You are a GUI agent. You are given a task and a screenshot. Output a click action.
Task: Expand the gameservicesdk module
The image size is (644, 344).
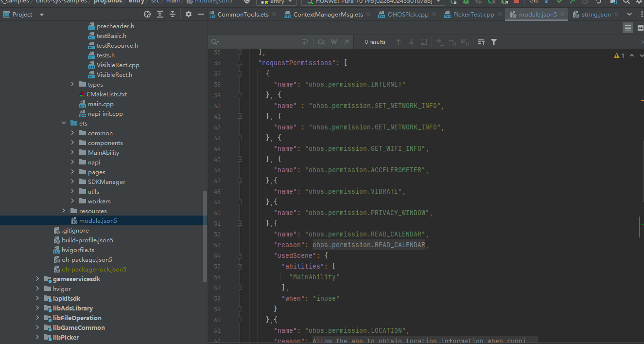coord(38,279)
